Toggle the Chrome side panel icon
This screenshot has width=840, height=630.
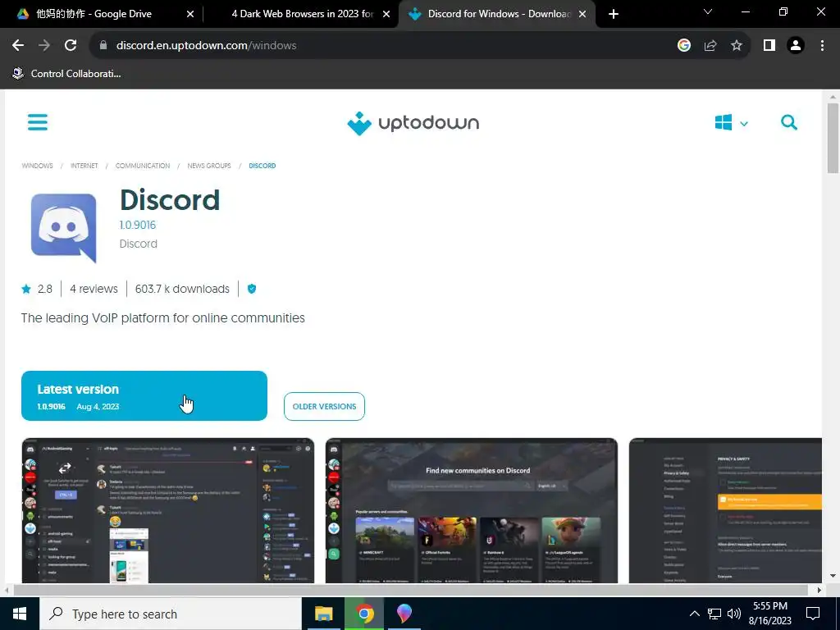(x=769, y=46)
